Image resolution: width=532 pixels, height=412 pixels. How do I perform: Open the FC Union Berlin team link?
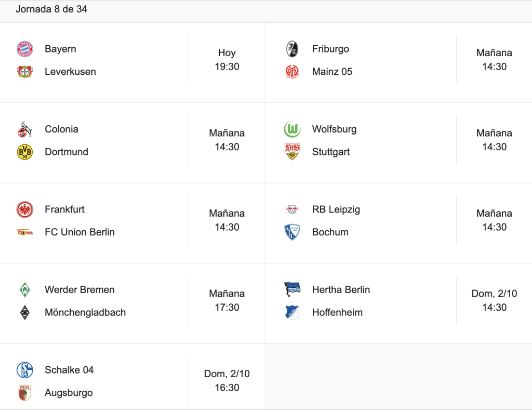tap(79, 232)
